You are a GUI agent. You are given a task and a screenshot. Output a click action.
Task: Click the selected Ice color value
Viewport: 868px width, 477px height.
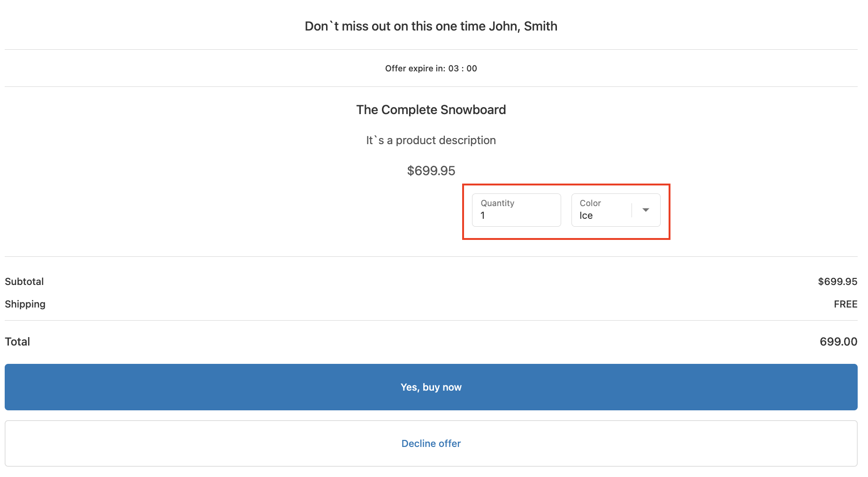click(586, 215)
